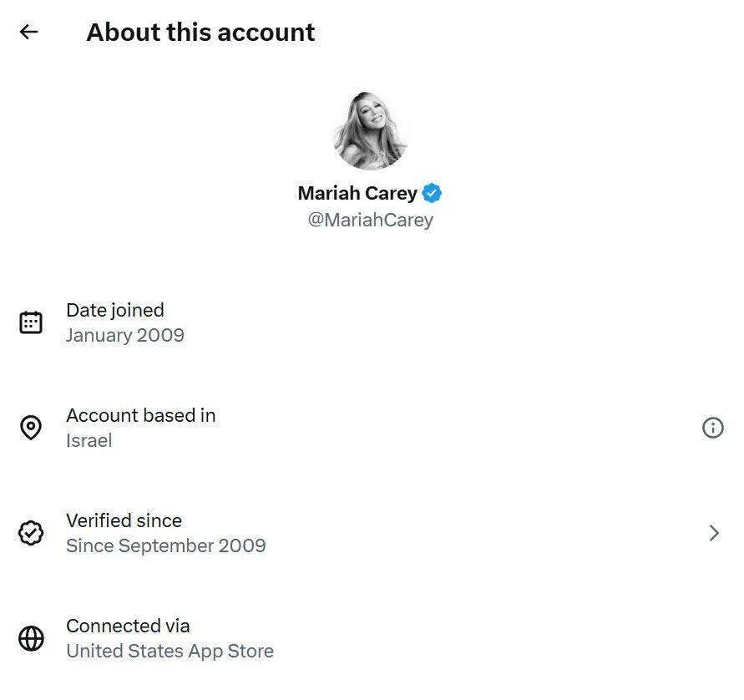Go back using the arrow icon

[x=29, y=32]
